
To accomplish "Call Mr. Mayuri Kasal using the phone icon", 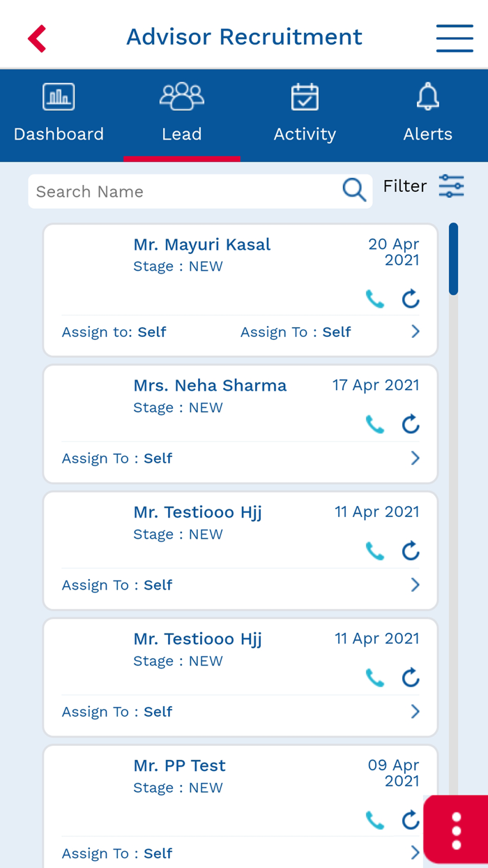I will point(374,297).
